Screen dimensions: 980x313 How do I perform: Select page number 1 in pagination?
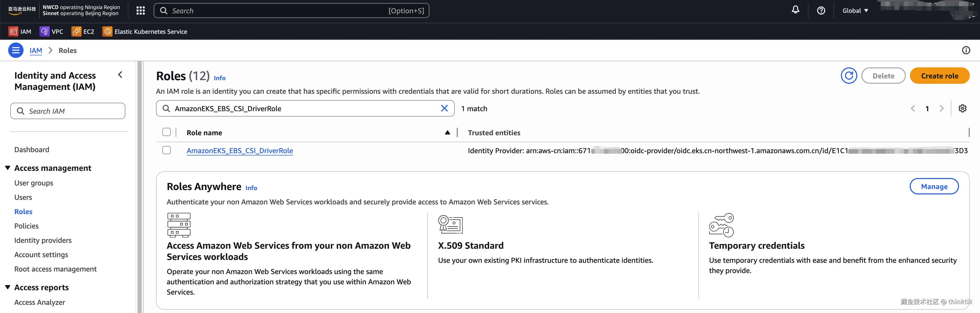point(927,109)
